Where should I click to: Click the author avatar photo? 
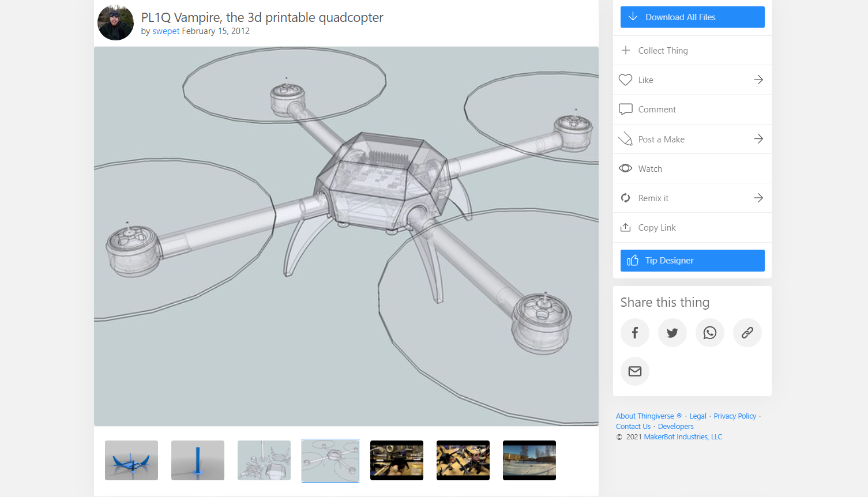click(x=115, y=22)
